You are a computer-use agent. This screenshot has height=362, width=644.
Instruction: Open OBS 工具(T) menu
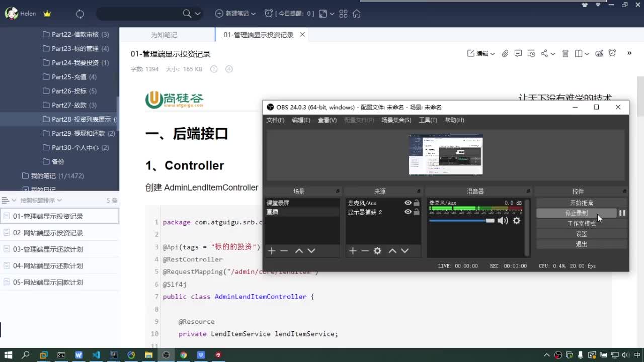click(x=428, y=120)
